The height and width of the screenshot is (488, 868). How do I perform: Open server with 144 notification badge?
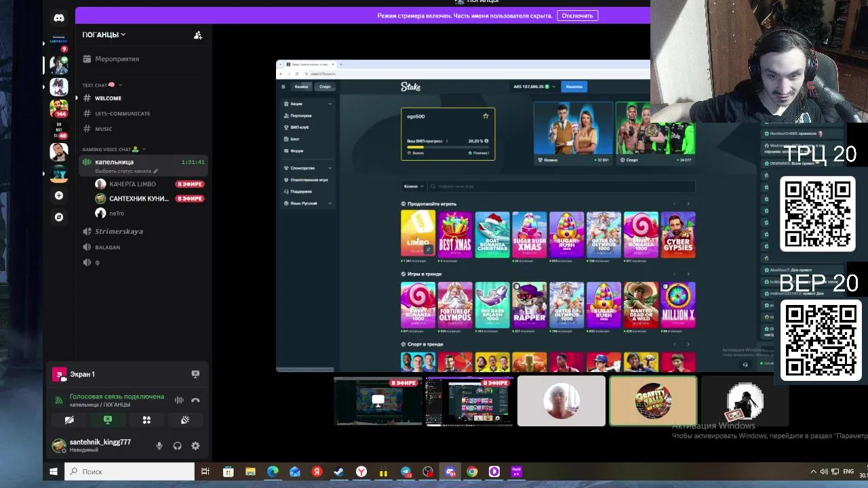pyautogui.click(x=59, y=108)
